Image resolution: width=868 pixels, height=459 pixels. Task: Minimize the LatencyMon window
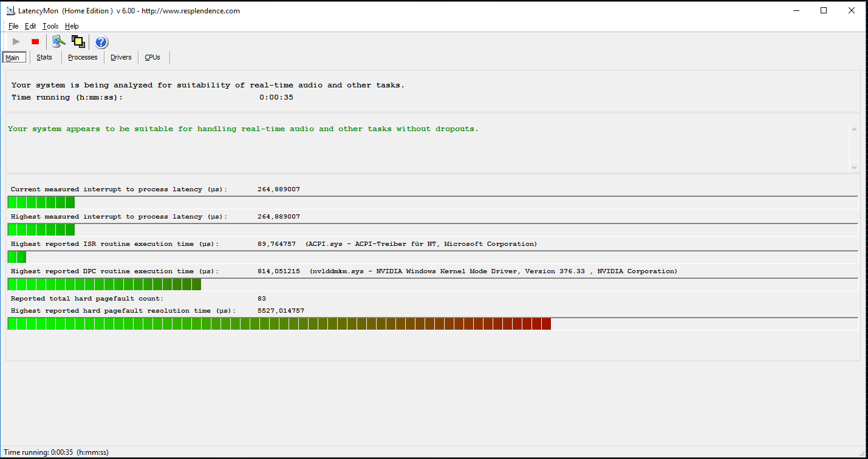coord(797,10)
